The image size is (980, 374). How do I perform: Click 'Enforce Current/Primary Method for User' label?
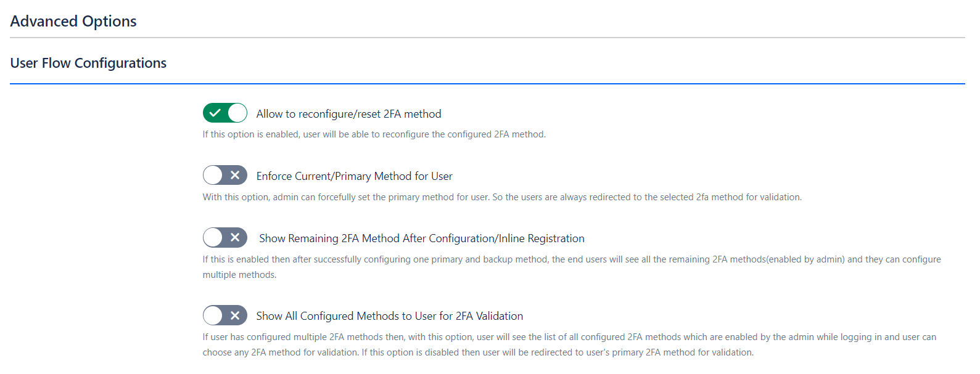pyautogui.click(x=354, y=176)
